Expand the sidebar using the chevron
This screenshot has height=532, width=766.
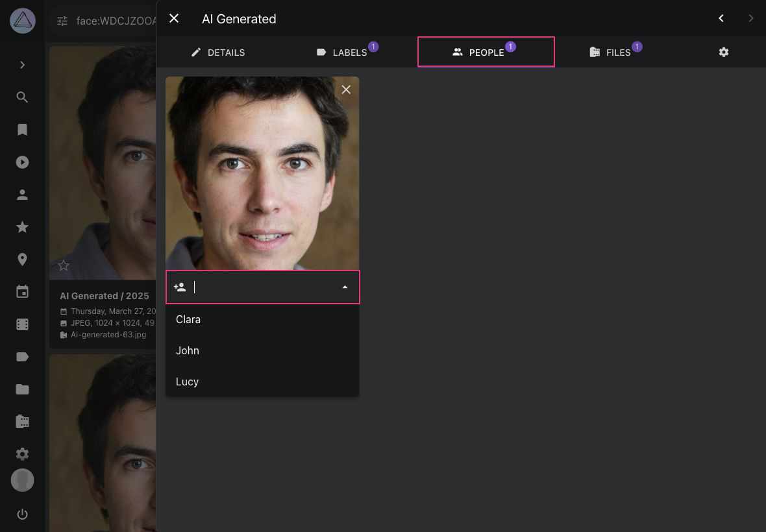pyautogui.click(x=22, y=65)
